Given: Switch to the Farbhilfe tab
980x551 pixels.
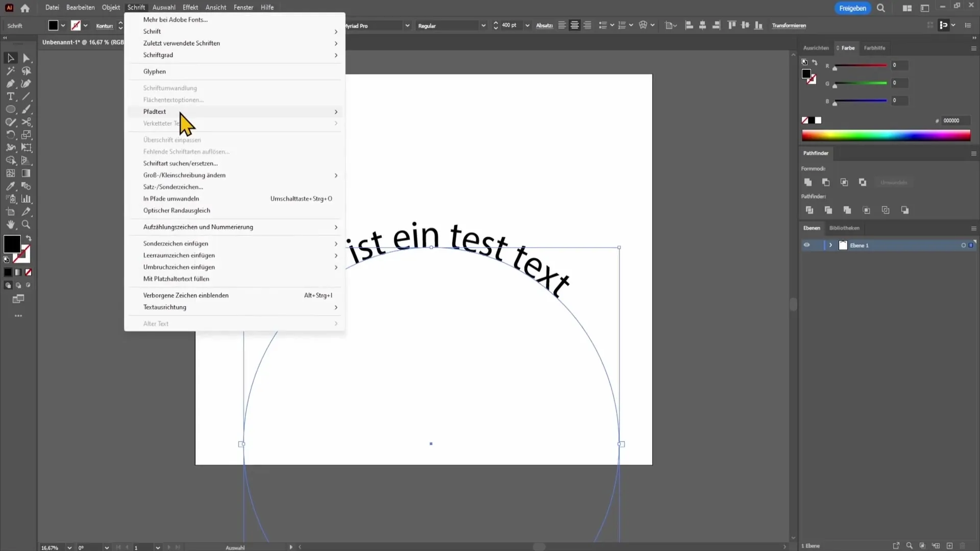Looking at the screenshot, I should 874,48.
